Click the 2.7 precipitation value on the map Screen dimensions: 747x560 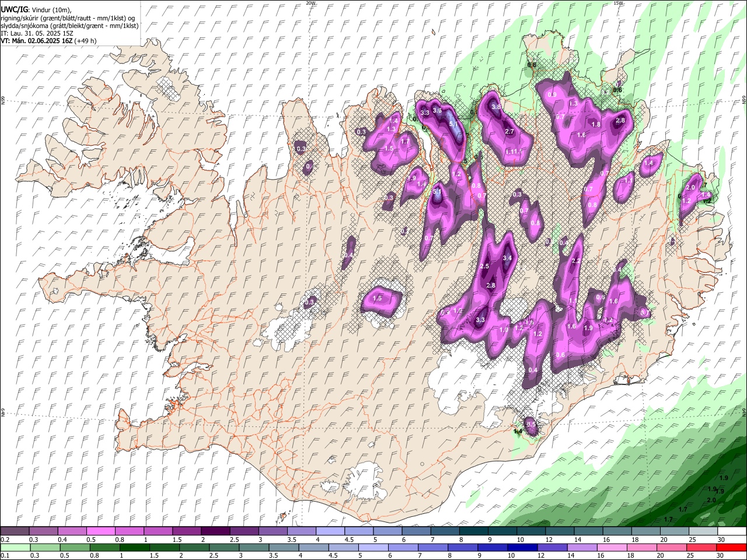509,132
